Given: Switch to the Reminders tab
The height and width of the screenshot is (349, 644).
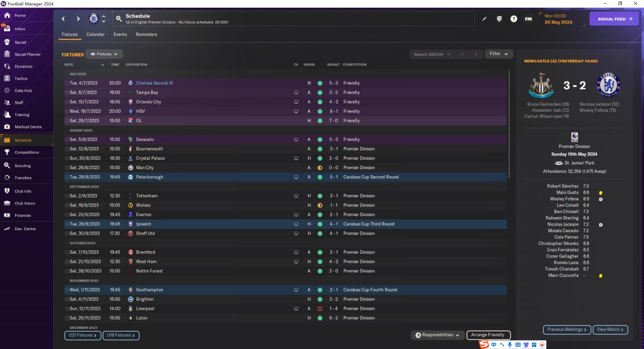Looking at the screenshot, I should (x=146, y=35).
